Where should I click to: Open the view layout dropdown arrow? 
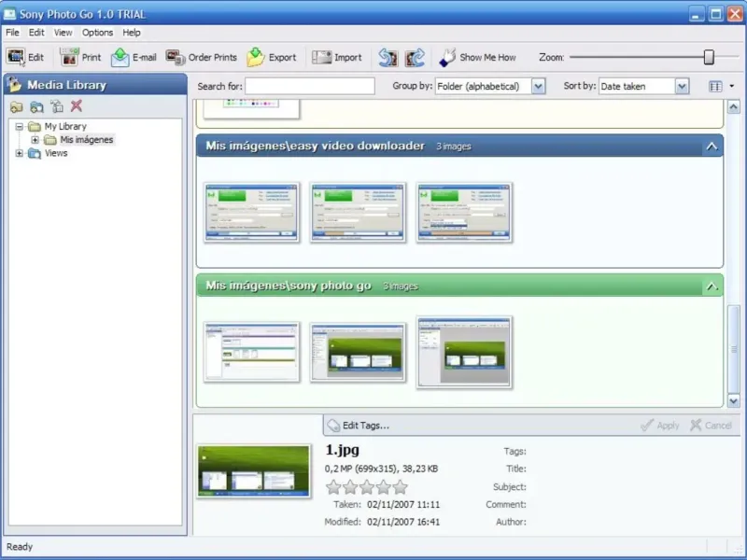point(732,86)
